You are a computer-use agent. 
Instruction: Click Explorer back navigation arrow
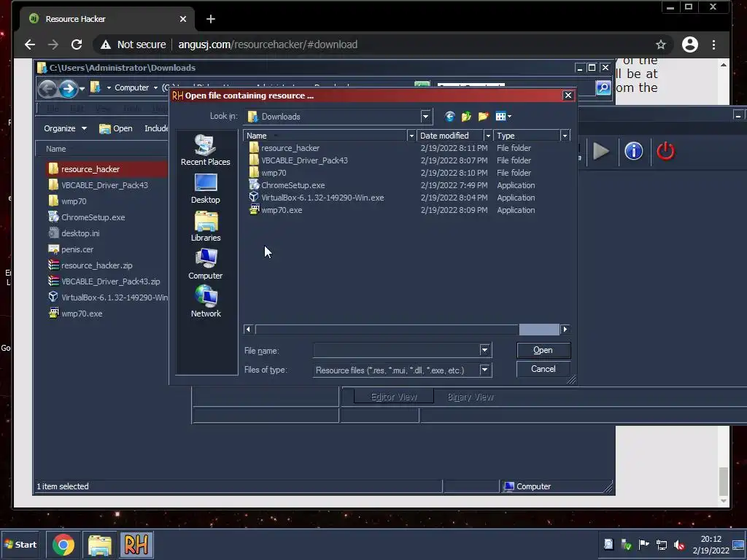47,88
